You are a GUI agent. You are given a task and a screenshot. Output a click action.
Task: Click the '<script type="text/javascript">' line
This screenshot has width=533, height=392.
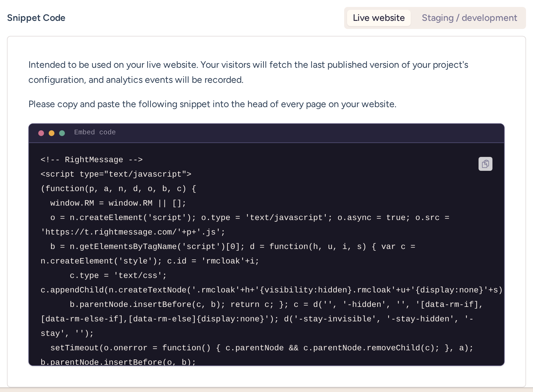point(116,174)
